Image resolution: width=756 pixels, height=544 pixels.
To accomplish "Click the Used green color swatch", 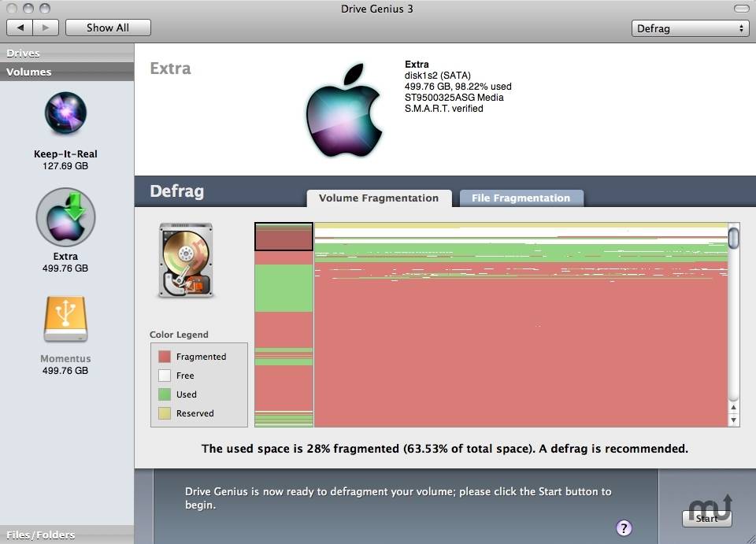I will click(x=165, y=394).
